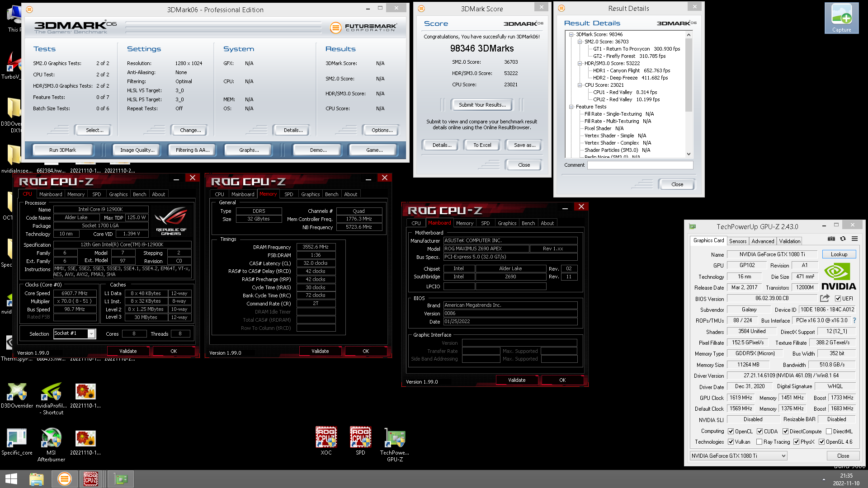Click the GPU-Z screenshot camera icon
The width and height of the screenshot is (868, 488).
(831, 239)
